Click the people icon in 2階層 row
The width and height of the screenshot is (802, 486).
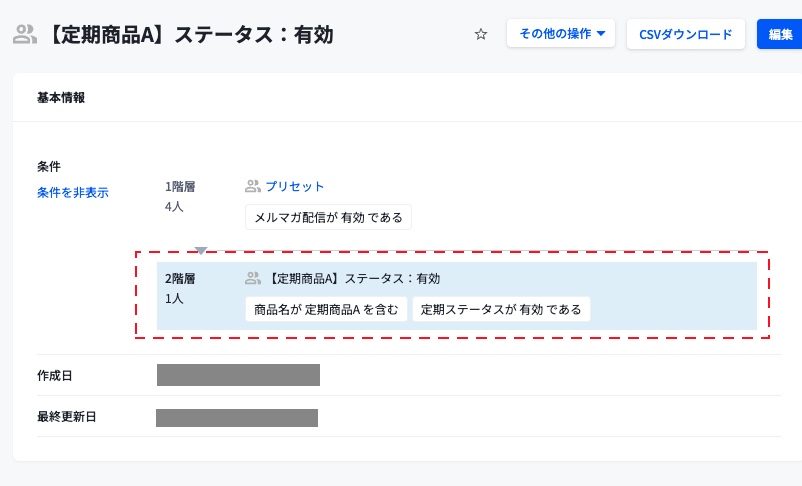(253, 278)
